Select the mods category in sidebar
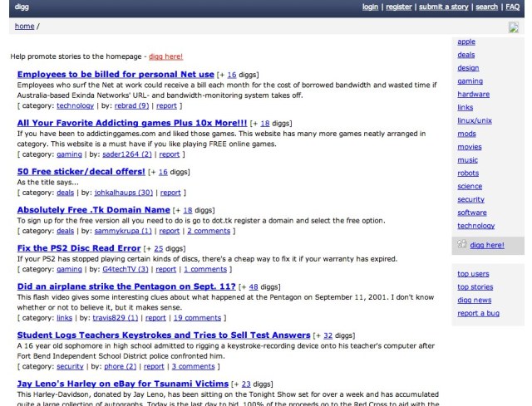Viewport: 532px width, 406px height. [466, 134]
